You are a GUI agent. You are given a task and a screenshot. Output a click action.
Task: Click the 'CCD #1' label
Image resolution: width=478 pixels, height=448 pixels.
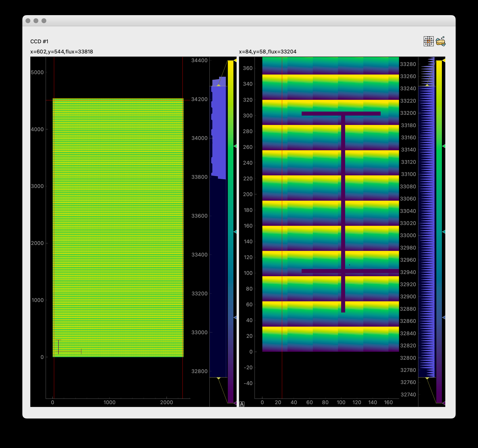[x=40, y=42]
